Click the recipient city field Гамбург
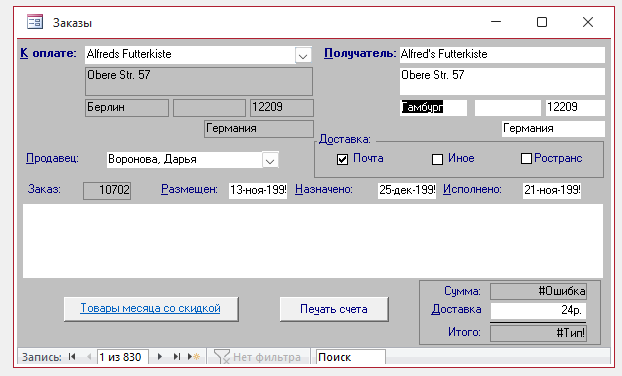The image size is (622, 376). 433,107
